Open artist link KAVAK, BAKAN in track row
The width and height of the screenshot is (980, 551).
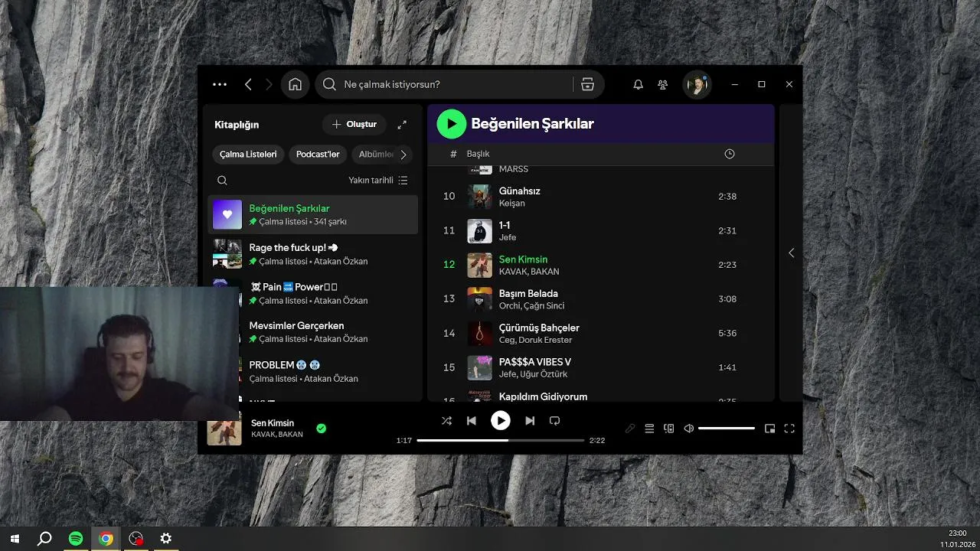coord(529,272)
